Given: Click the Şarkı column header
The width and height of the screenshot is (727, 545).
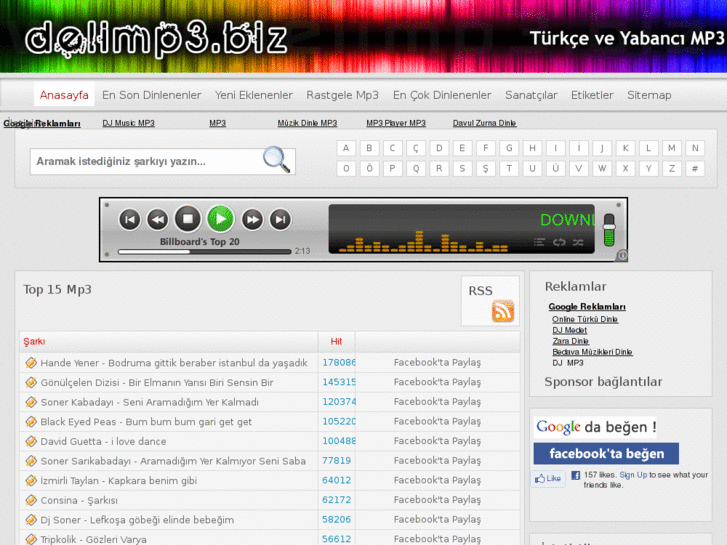Looking at the screenshot, I should pyautogui.click(x=34, y=341).
